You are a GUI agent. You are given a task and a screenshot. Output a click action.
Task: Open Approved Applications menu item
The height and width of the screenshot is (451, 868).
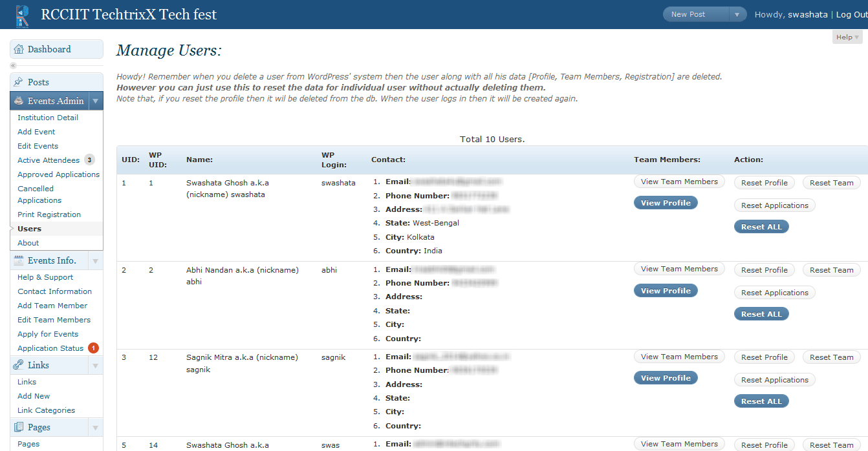tap(58, 174)
